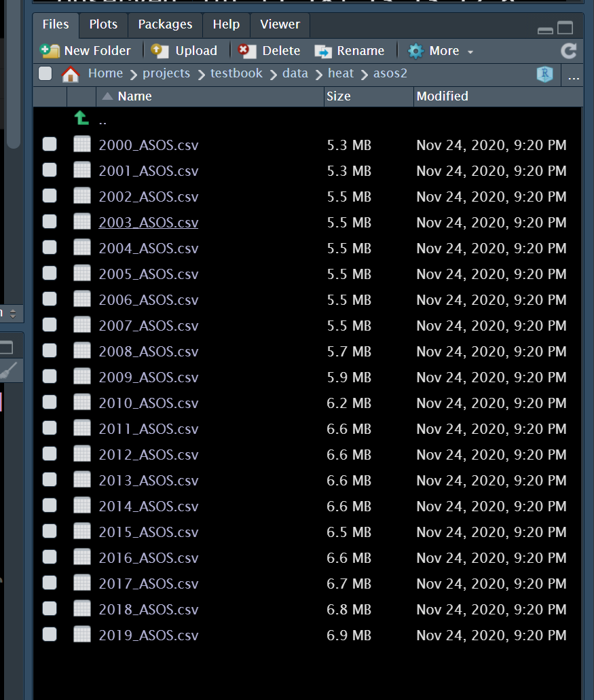Click the sort arrow on Name column
The image size is (594, 700).
[x=107, y=96]
